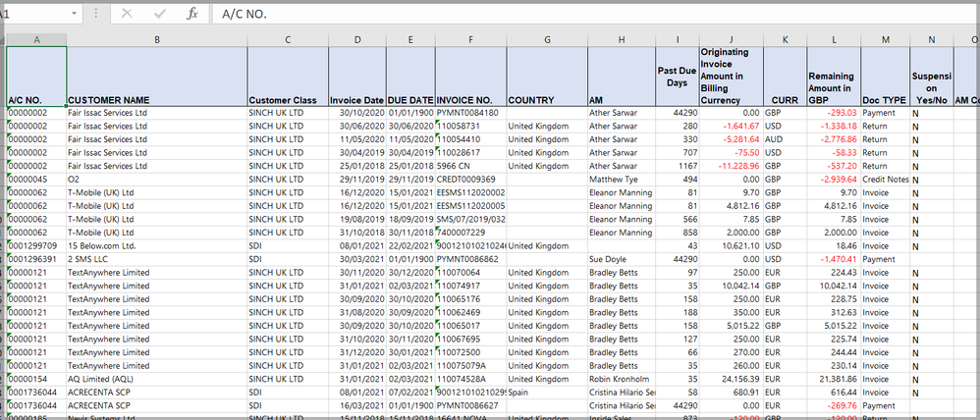Click invoice number 7400007229

[470, 233]
